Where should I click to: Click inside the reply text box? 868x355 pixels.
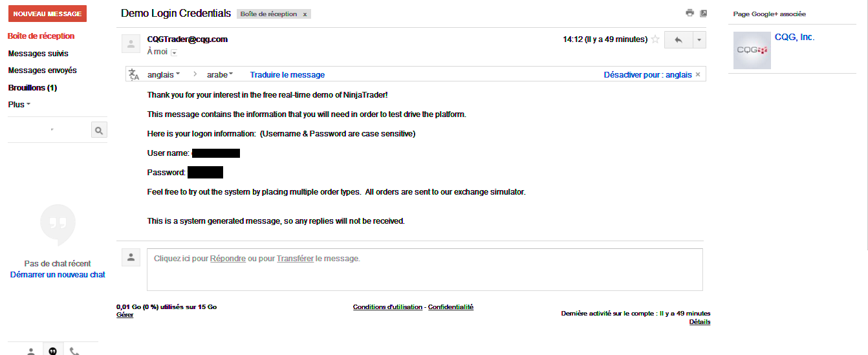424,270
